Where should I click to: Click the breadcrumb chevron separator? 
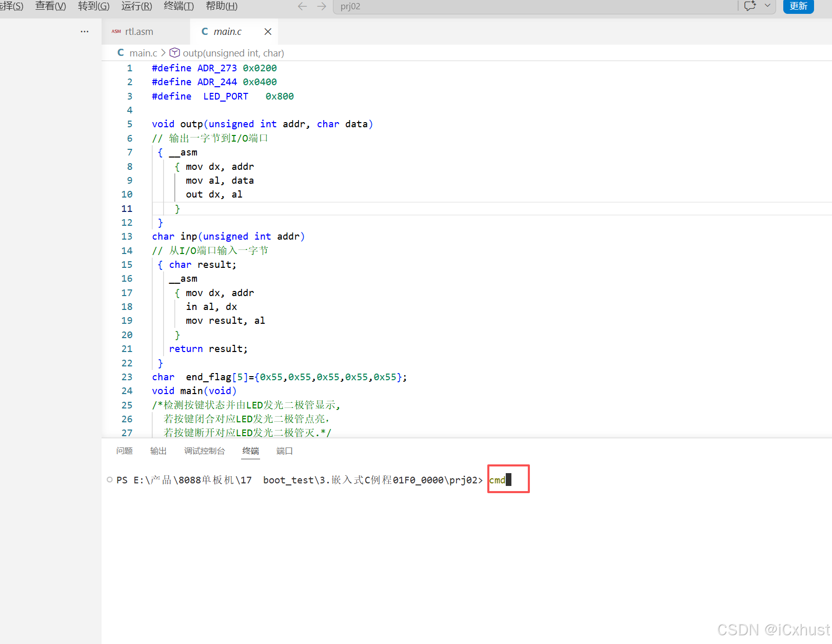point(164,53)
